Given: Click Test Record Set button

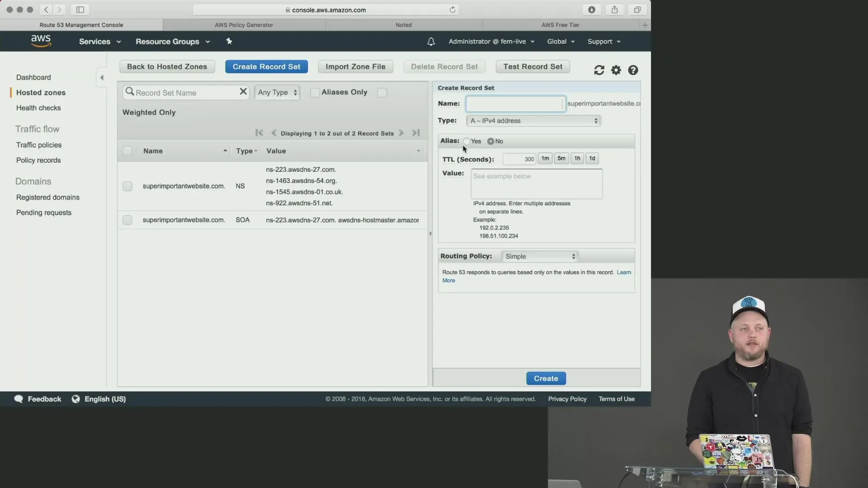Looking at the screenshot, I should 533,66.
